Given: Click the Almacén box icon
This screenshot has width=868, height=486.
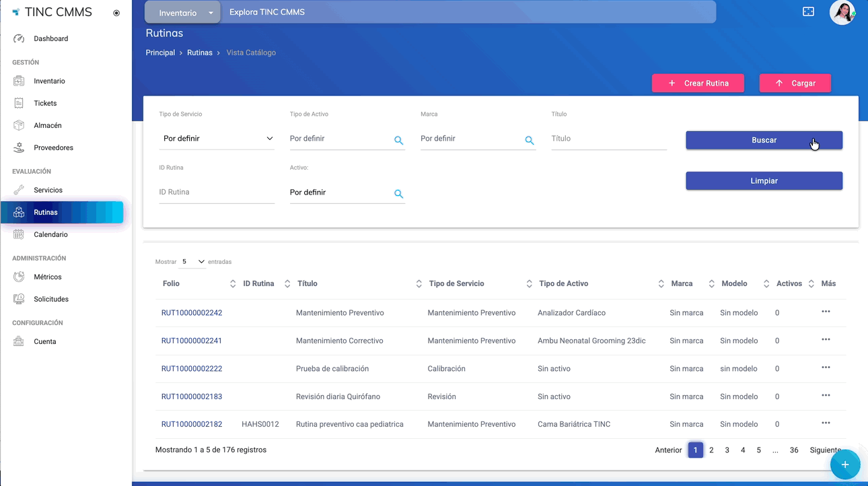Looking at the screenshot, I should point(19,126).
